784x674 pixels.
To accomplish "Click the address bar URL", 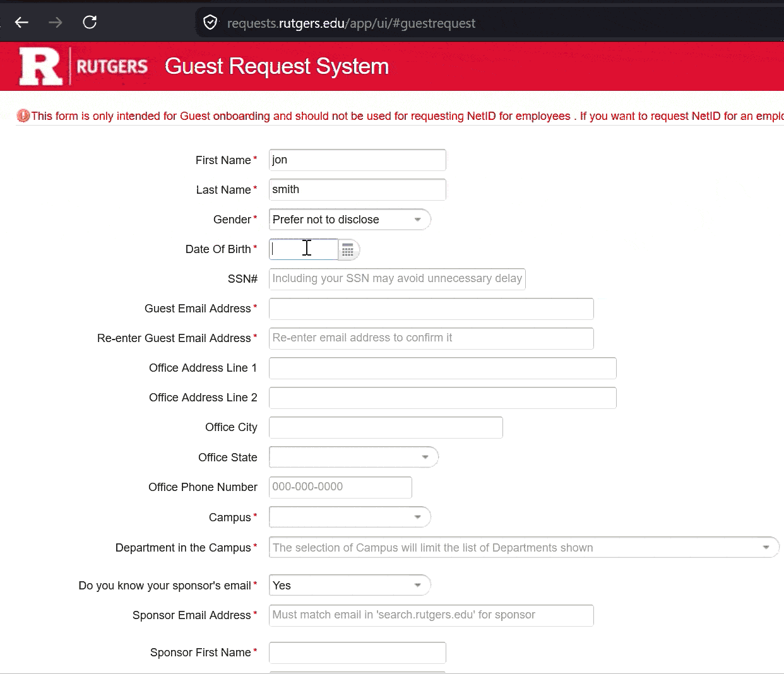I will pos(351,23).
